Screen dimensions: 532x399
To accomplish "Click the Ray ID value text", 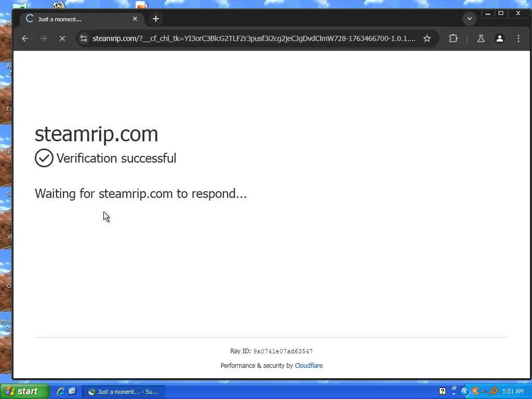I will (x=283, y=351).
